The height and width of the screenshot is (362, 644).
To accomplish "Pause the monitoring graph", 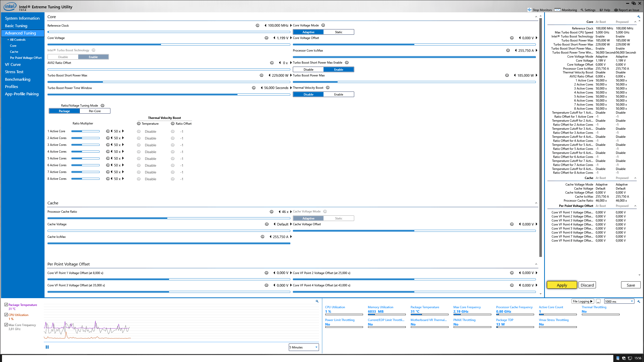I will point(47,347).
